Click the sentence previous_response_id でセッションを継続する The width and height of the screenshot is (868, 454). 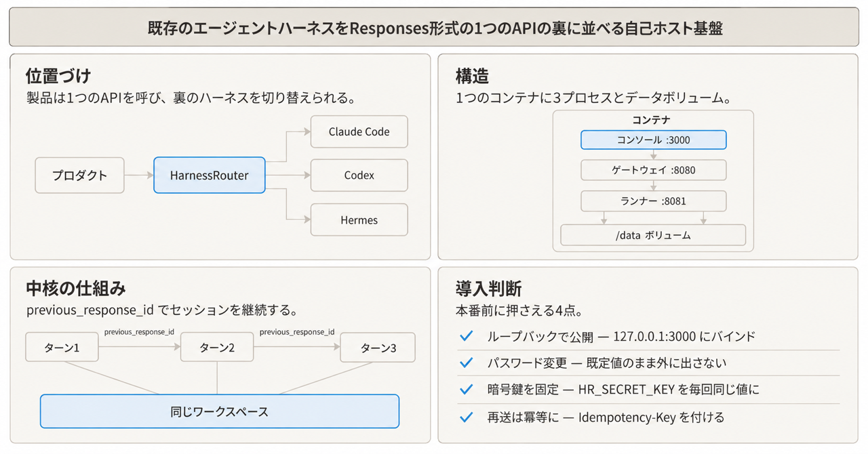pyautogui.click(x=161, y=311)
